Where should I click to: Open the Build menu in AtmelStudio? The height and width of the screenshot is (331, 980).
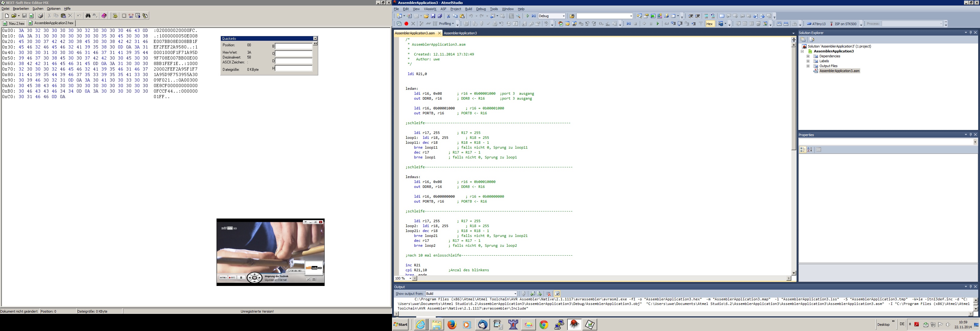click(468, 9)
